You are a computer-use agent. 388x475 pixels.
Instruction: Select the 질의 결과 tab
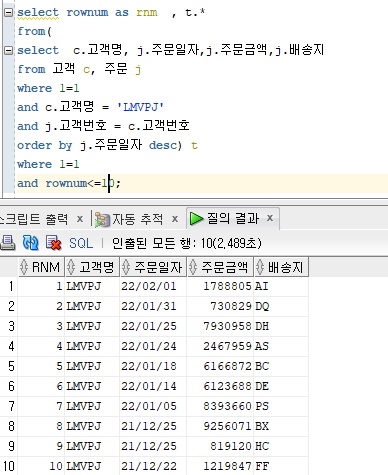tap(233, 218)
